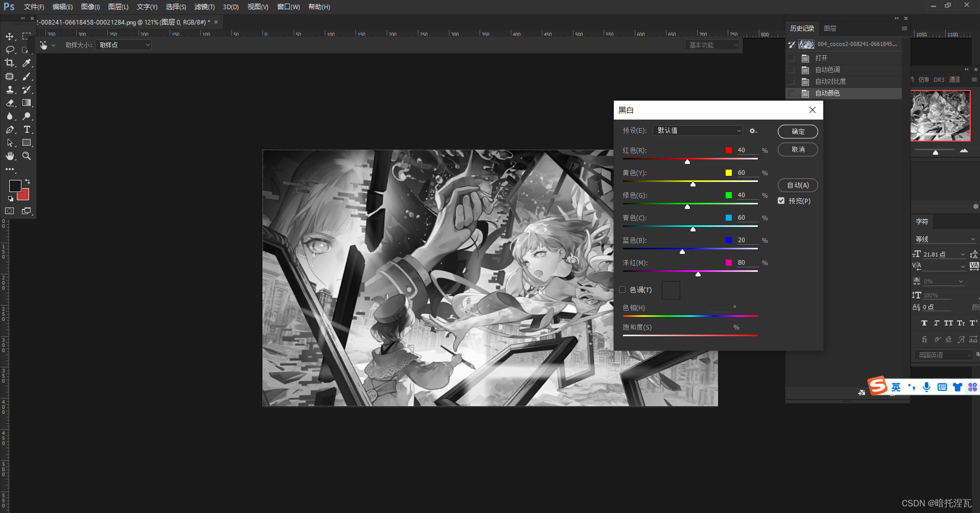The image size is (980, 513).
Task: Open the 文件(F) menu
Action: tap(34, 7)
